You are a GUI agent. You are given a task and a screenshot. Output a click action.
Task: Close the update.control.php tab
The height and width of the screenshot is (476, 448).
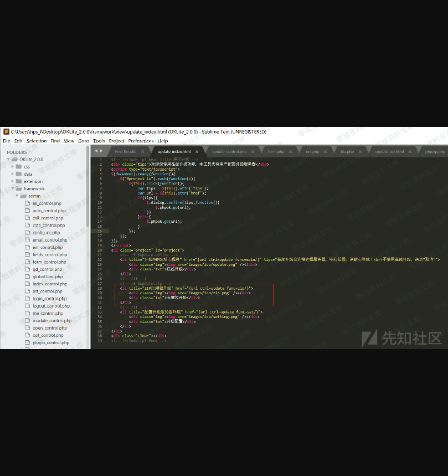[253, 151]
